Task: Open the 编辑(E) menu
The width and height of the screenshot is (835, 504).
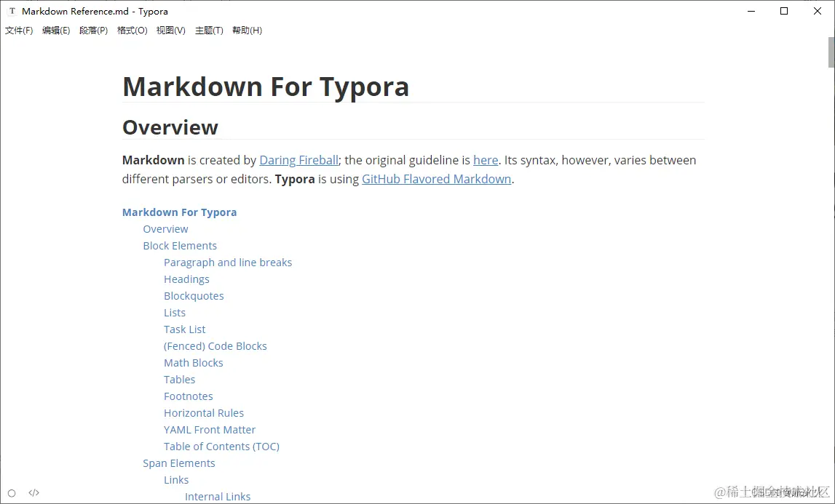Action: click(56, 31)
